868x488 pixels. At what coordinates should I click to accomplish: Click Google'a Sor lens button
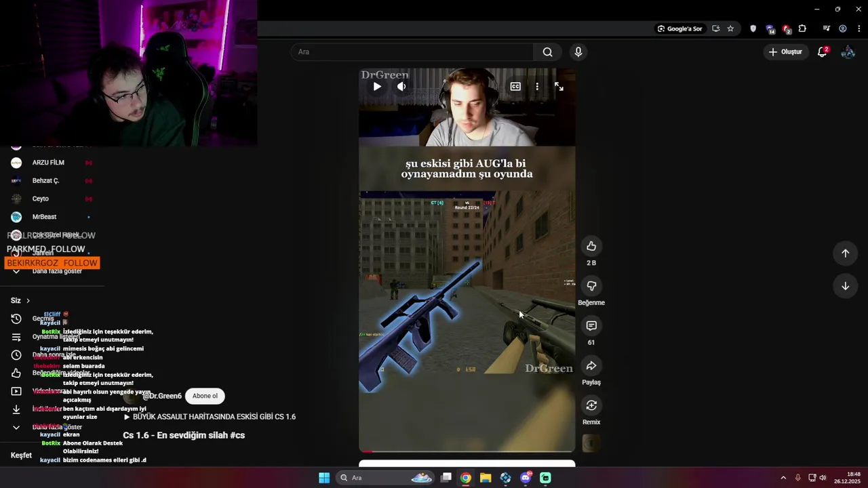pyautogui.click(x=679, y=28)
